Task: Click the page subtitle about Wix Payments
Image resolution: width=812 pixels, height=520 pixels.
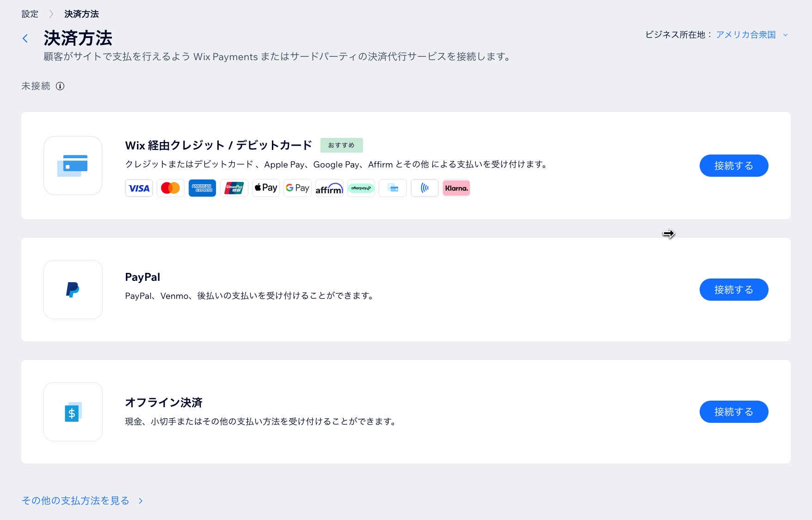Action: [x=278, y=56]
